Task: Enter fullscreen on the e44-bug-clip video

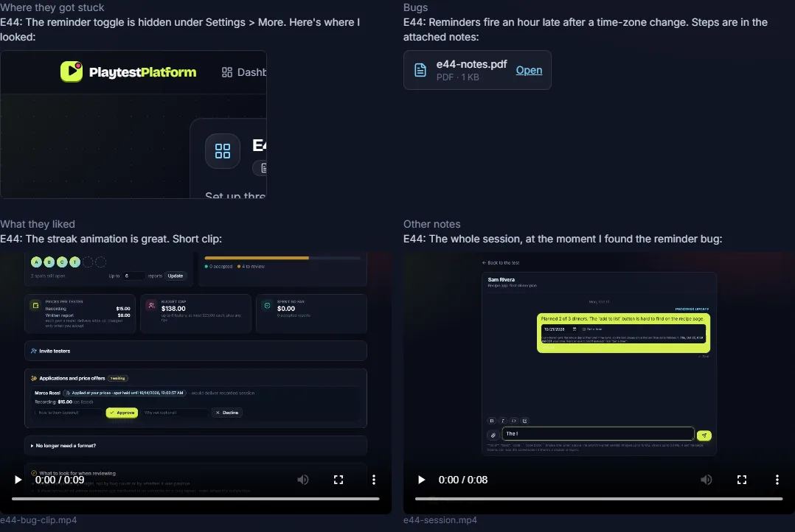Action: tap(339, 480)
